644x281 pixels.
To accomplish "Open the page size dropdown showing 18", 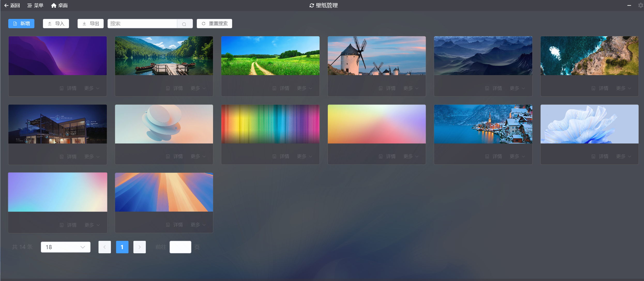I will click(x=65, y=247).
